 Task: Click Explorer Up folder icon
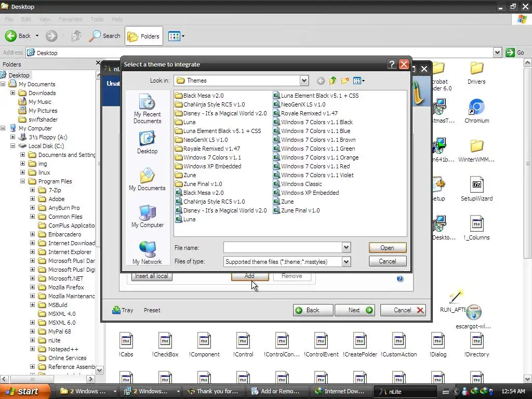pos(76,36)
